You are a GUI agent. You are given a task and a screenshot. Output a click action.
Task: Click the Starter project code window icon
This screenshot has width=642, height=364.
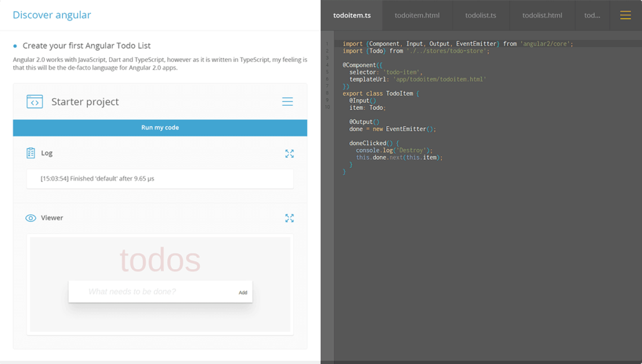click(34, 101)
